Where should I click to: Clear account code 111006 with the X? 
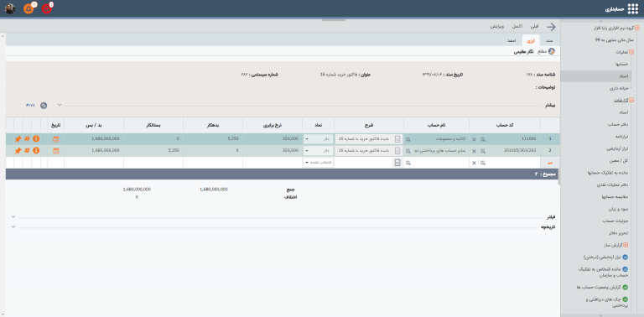474,139
